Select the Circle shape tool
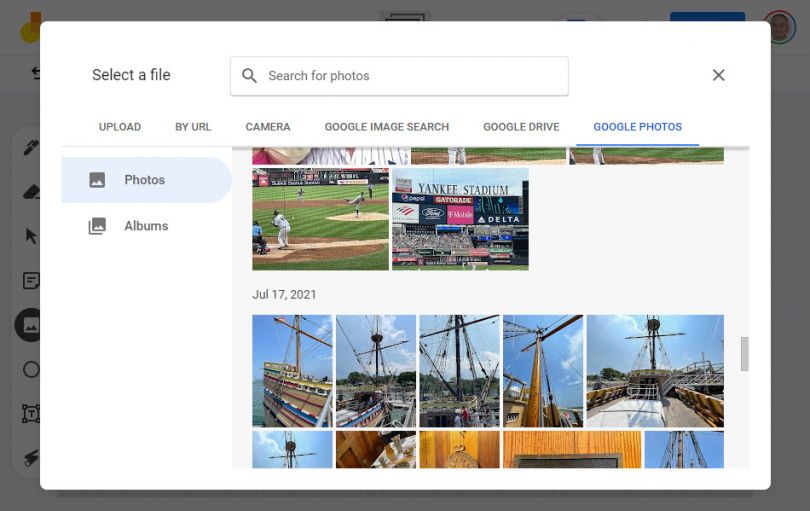Screen dimensions: 810x511 pyautogui.click(x=31, y=370)
